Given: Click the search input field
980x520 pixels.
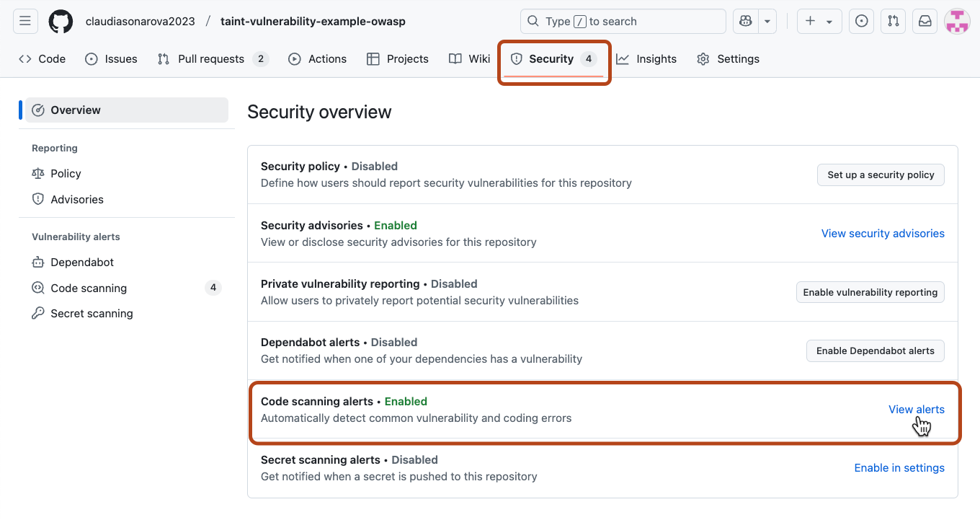Looking at the screenshot, I should click(x=622, y=21).
